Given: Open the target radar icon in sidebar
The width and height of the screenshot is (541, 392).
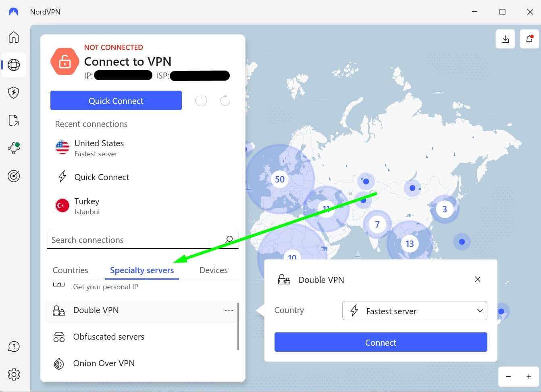Looking at the screenshot, I should point(14,176).
